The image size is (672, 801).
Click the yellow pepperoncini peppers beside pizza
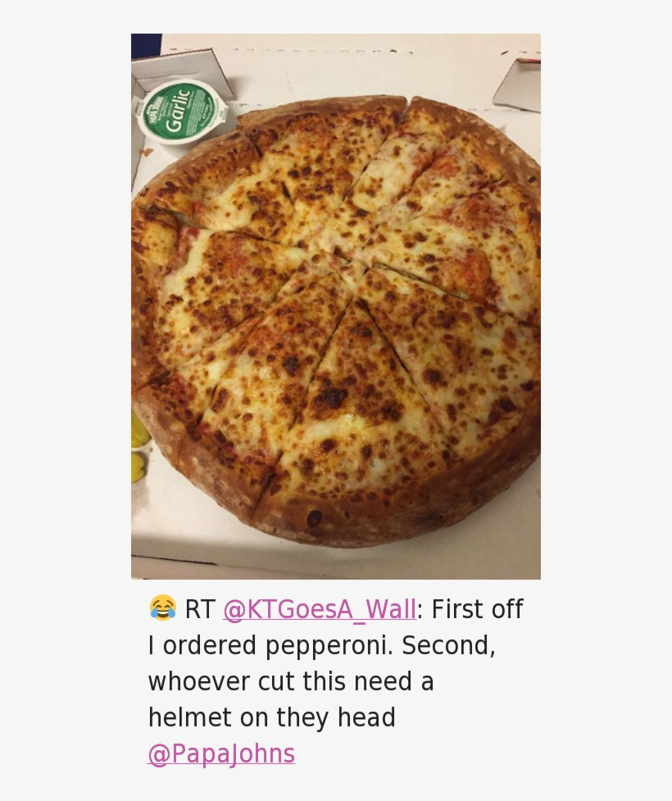pyautogui.click(x=138, y=447)
